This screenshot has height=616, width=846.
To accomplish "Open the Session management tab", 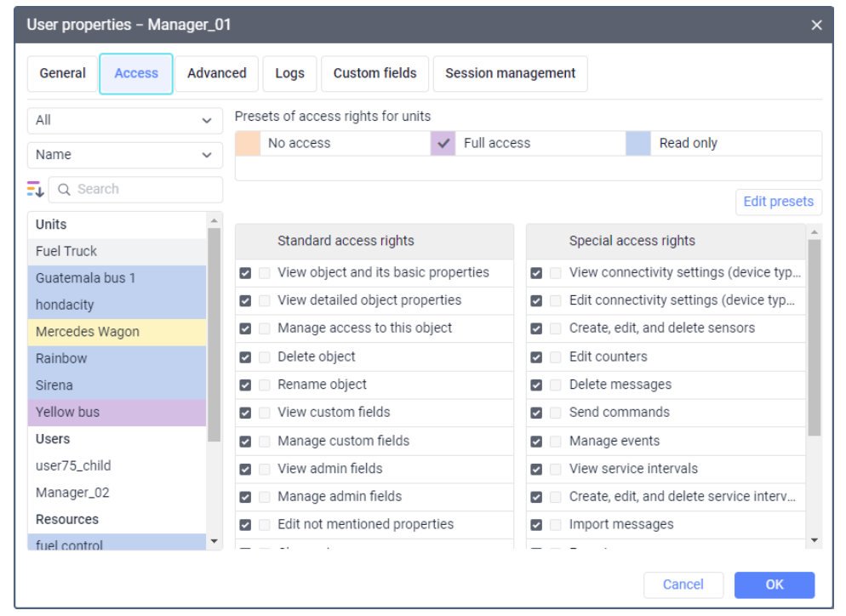I will point(510,73).
